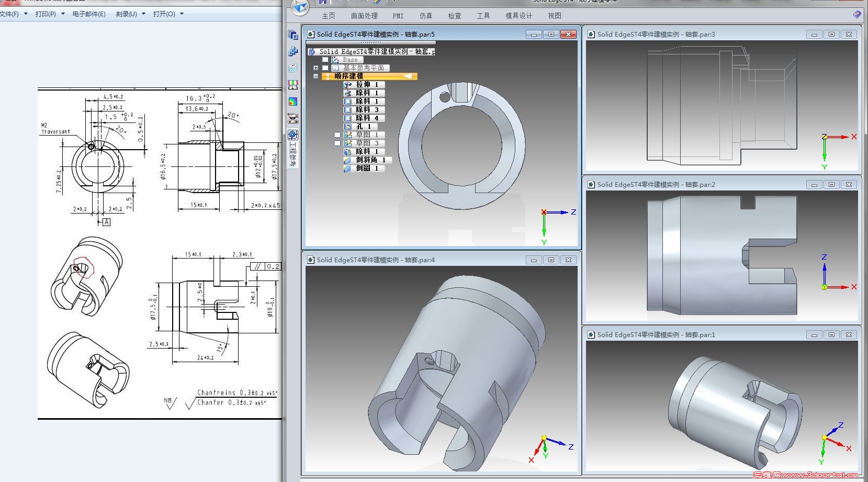Click document icon of 轴套.par:4 window

[311, 260]
